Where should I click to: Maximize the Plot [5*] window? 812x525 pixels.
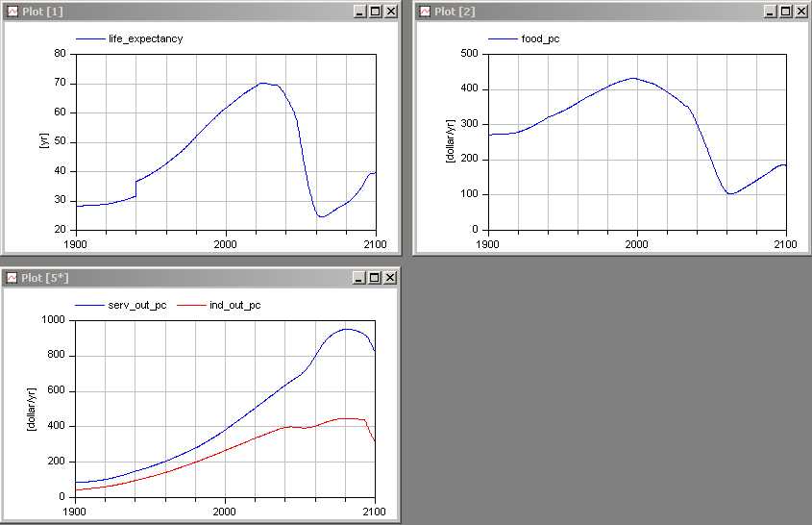coord(375,278)
